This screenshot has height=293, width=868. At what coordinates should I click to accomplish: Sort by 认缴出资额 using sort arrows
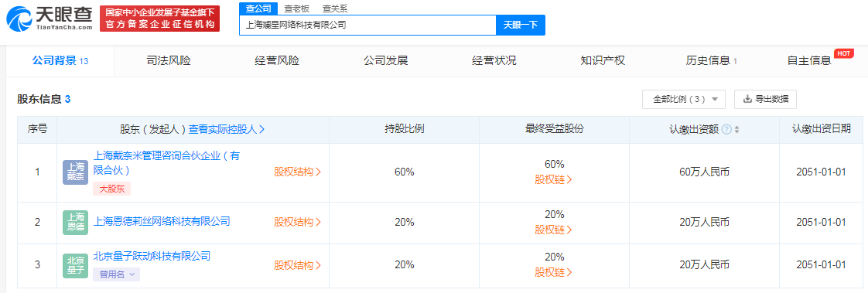point(736,129)
